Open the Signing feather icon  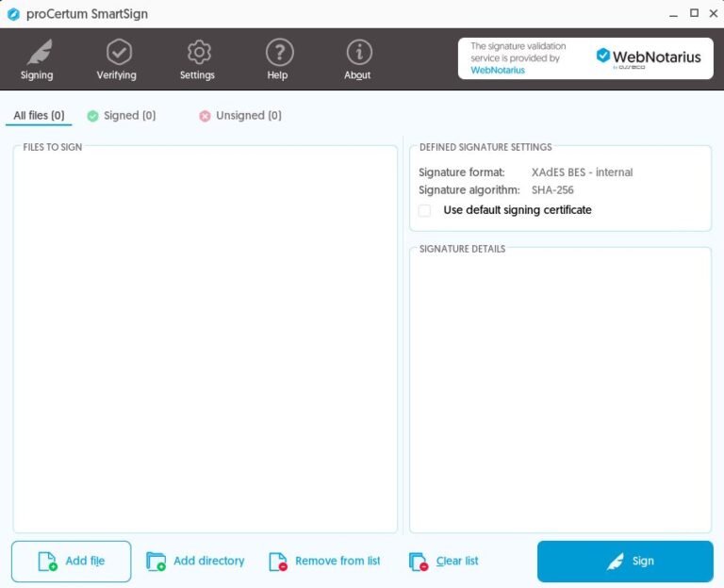point(38,52)
